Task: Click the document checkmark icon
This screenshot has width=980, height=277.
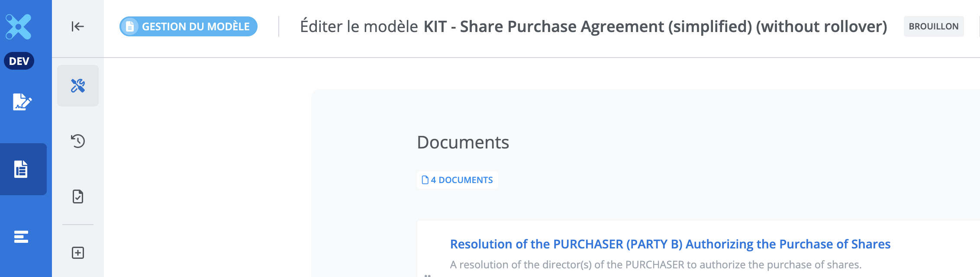Action: pyautogui.click(x=78, y=197)
